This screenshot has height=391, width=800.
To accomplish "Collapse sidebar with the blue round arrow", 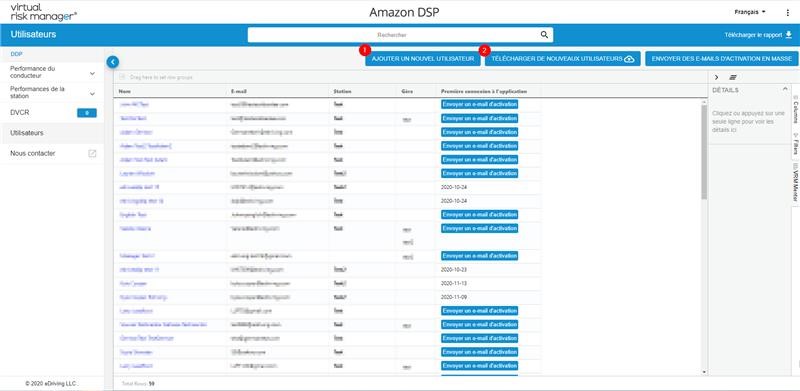I will click(x=113, y=62).
